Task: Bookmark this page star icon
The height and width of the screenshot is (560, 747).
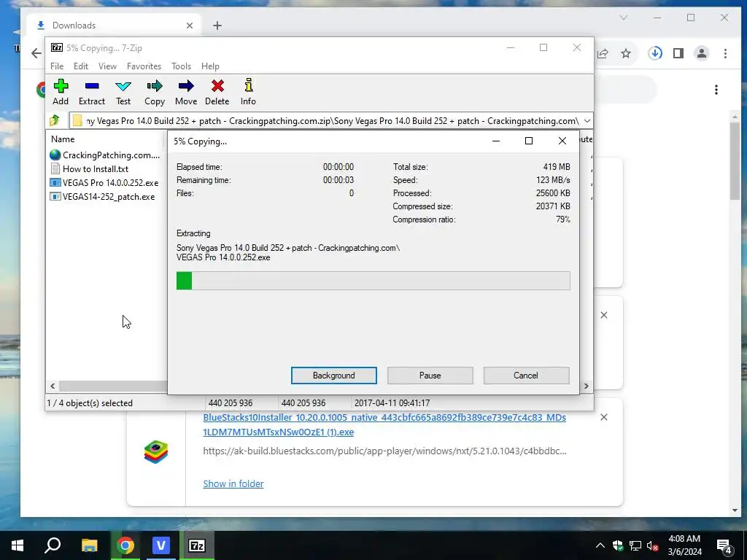Action: tap(625, 53)
